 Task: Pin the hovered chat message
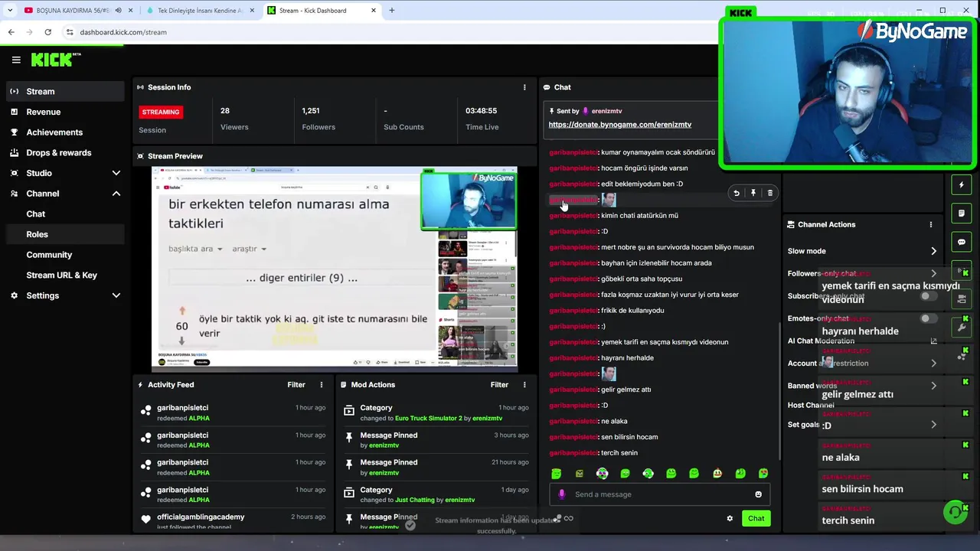(x=753, y=193)
